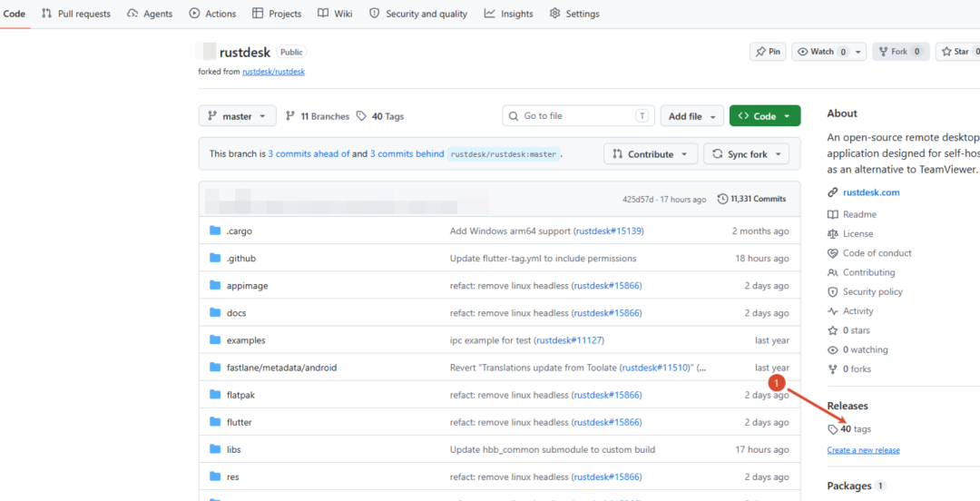Open rustdesk#11510 link in fastlane row

click(x=655, y=368)
